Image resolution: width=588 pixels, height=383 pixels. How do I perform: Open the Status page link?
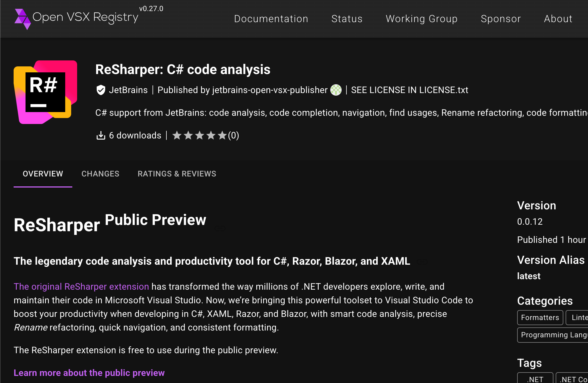coord(347,19)
